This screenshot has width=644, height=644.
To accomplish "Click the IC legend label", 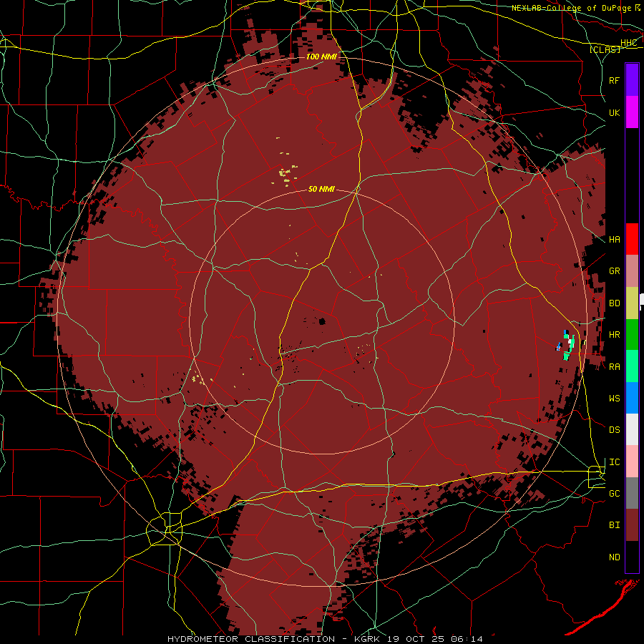I will (x=614, y=462).
